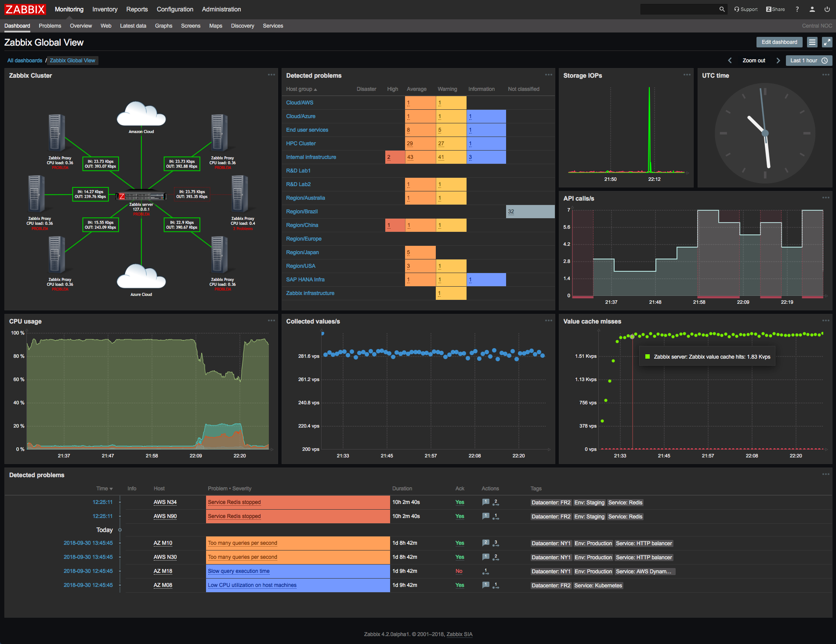Go back via the All dashboards breadcrumb
836x644 pixels.
pos(24,60)
